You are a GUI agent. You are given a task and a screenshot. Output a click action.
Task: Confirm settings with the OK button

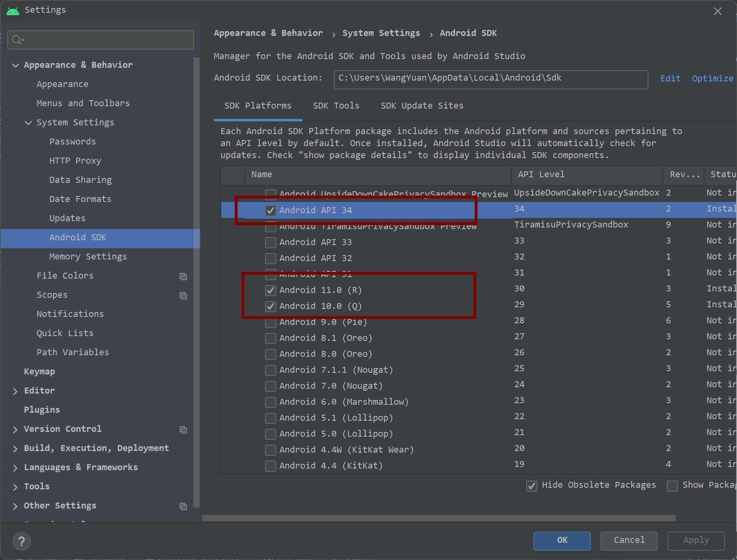[x=562, y=540]
